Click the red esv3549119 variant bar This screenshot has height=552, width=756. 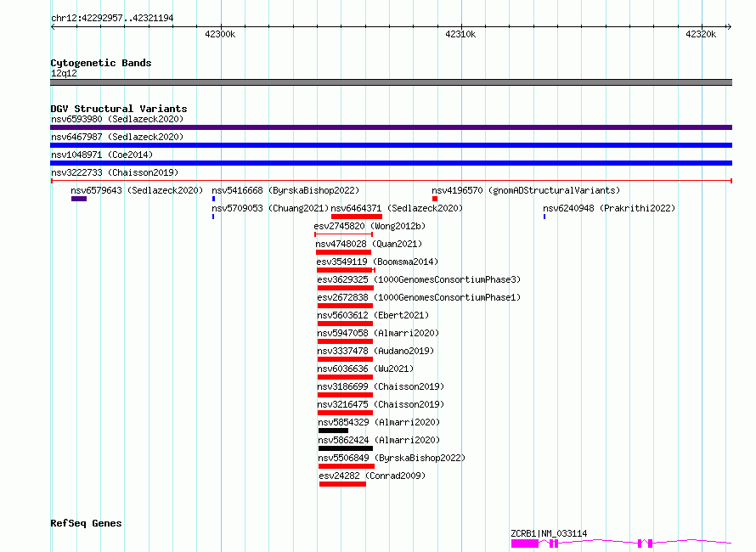346,270
